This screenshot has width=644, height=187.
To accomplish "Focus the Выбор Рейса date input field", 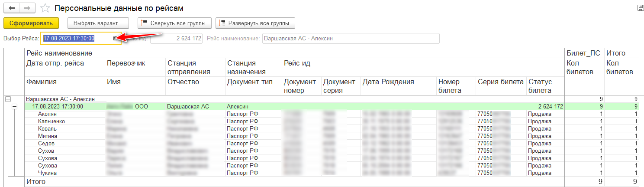I will click(76, 38).
